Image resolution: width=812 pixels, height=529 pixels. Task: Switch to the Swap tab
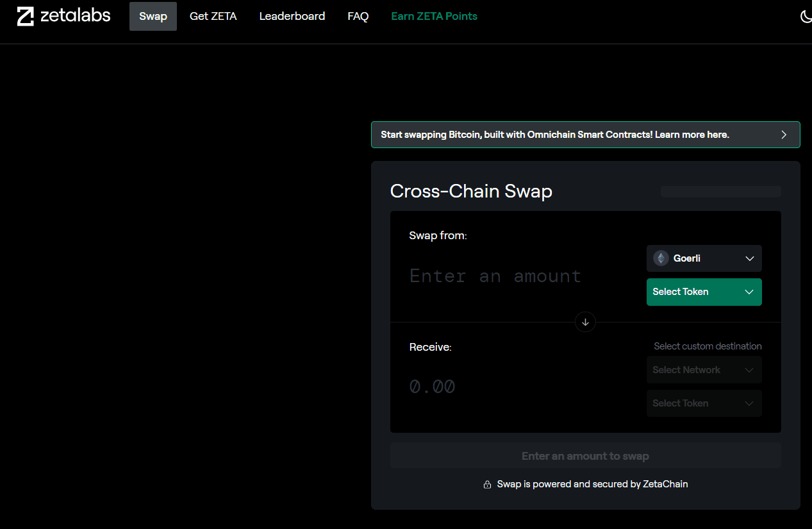[x=153, y=16]
